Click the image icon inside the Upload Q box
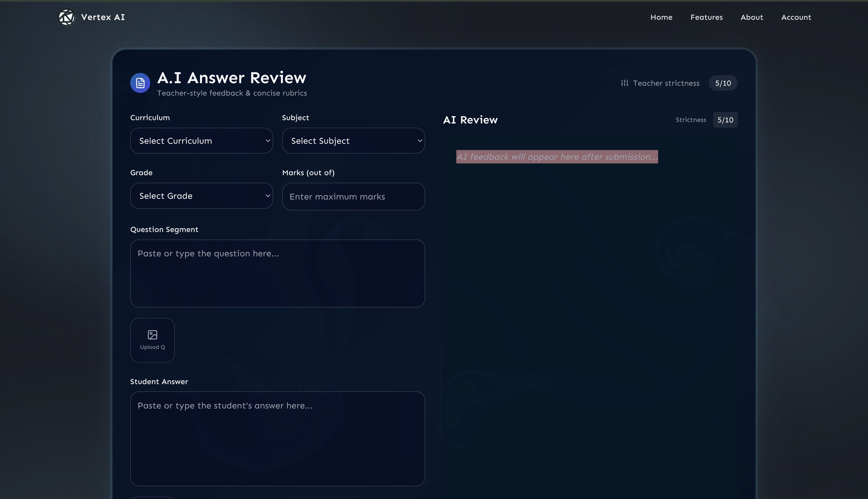Screen dimensions: 868x499 click(x=152, y=335)
